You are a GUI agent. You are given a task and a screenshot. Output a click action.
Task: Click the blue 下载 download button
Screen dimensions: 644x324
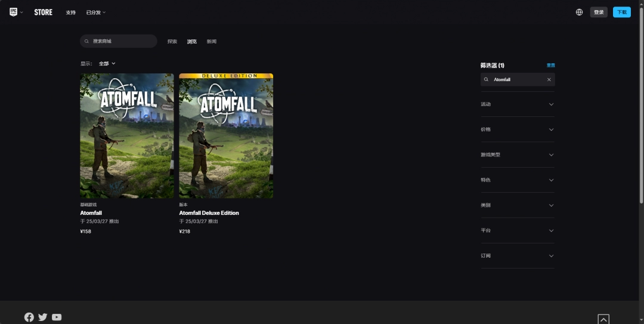[622, 13]
